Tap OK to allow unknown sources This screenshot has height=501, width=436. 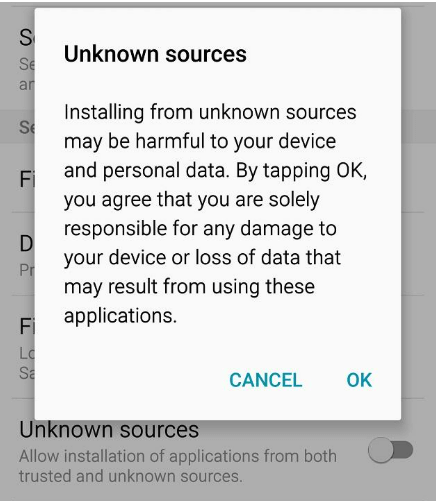pos(359,380)
